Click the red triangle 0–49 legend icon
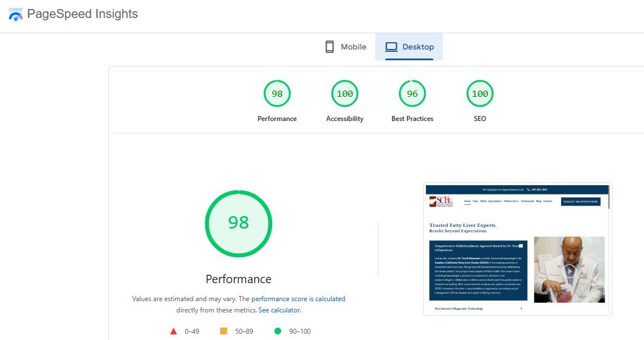 click(x=174, y=331)
